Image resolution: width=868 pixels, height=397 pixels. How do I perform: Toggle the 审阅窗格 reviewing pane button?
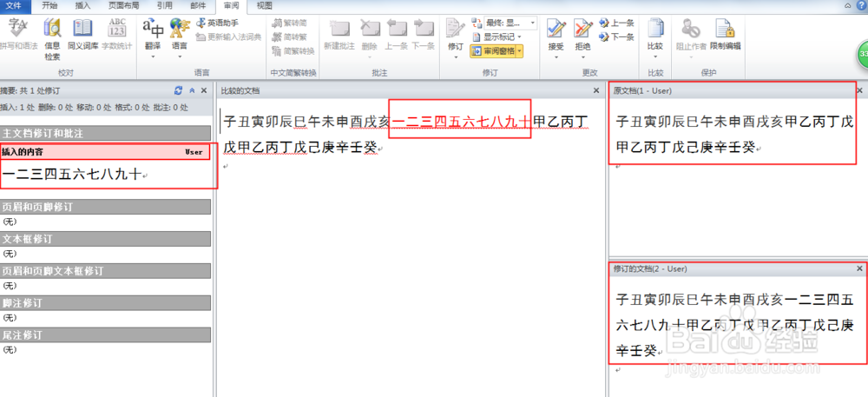click(x=493, y=51)
